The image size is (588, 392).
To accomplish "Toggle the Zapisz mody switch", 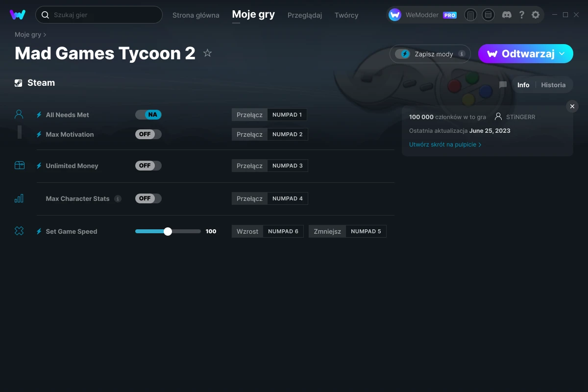I will point(403,54).
